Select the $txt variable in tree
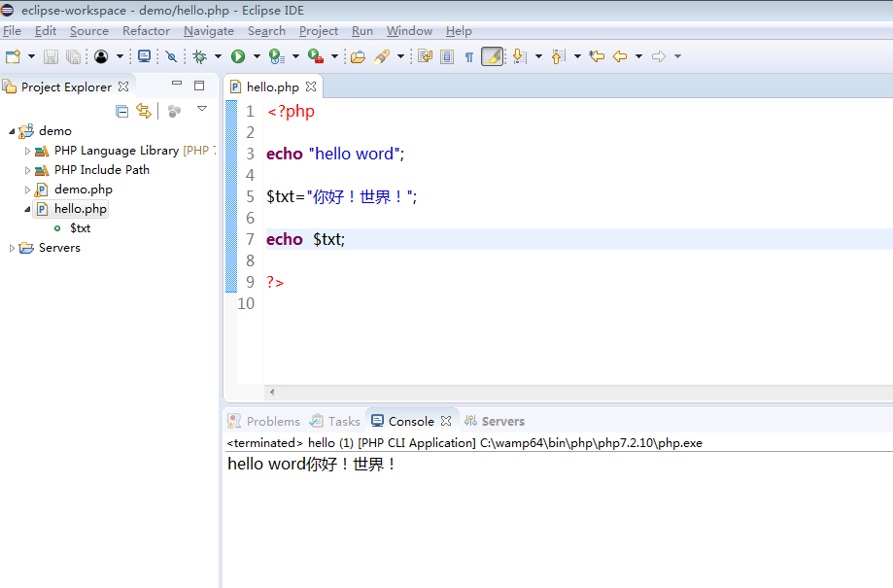 (x=81, y=228)
